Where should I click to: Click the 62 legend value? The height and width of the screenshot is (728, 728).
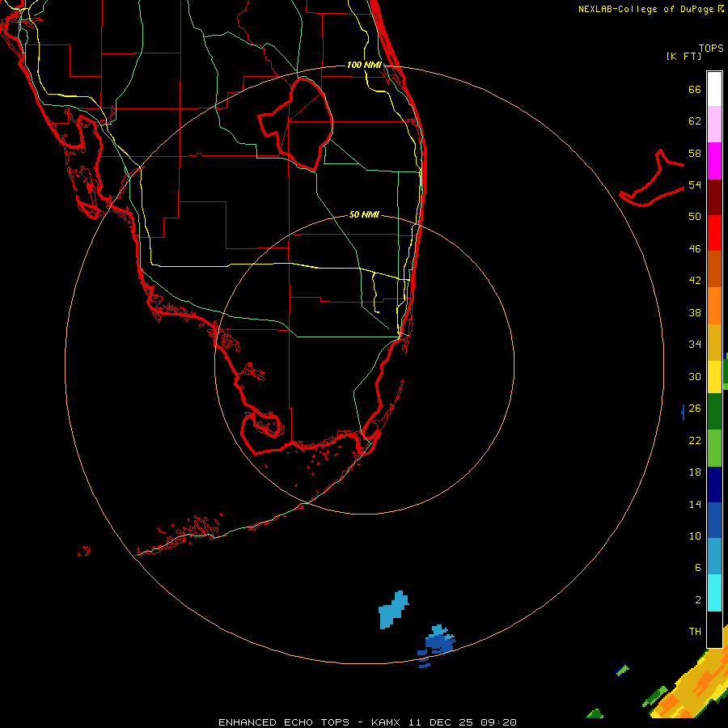695,121
